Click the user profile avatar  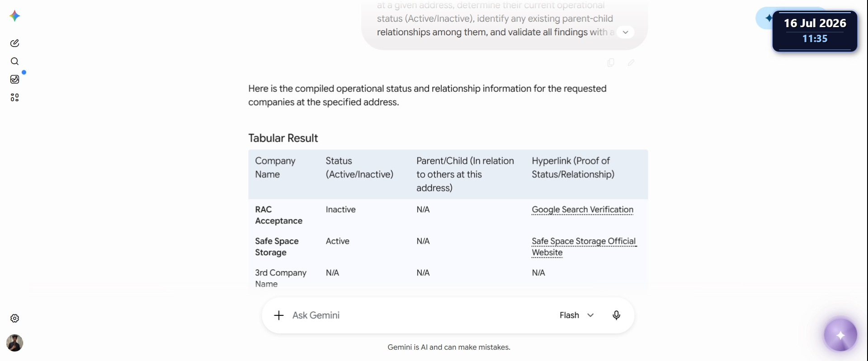14,343
